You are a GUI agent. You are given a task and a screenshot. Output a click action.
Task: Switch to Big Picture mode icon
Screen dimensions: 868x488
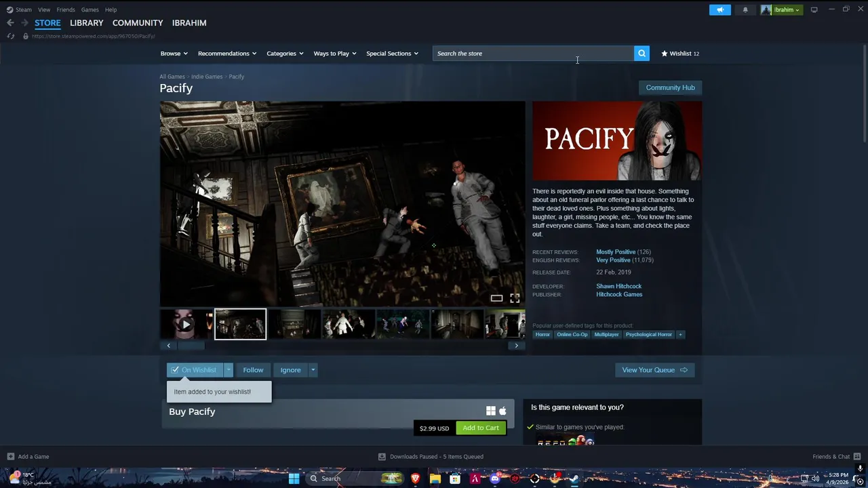(814, 9)
